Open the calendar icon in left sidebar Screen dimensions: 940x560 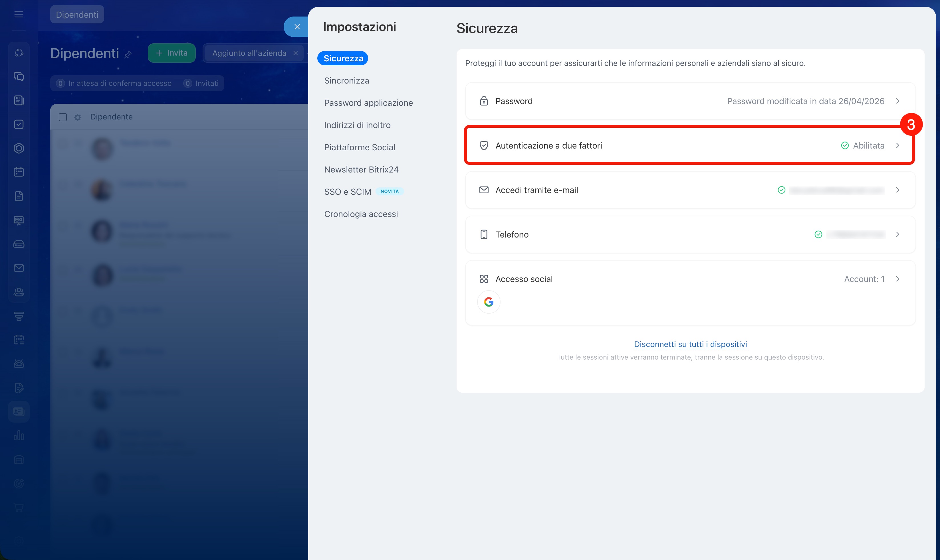click(x=19, y=172)
